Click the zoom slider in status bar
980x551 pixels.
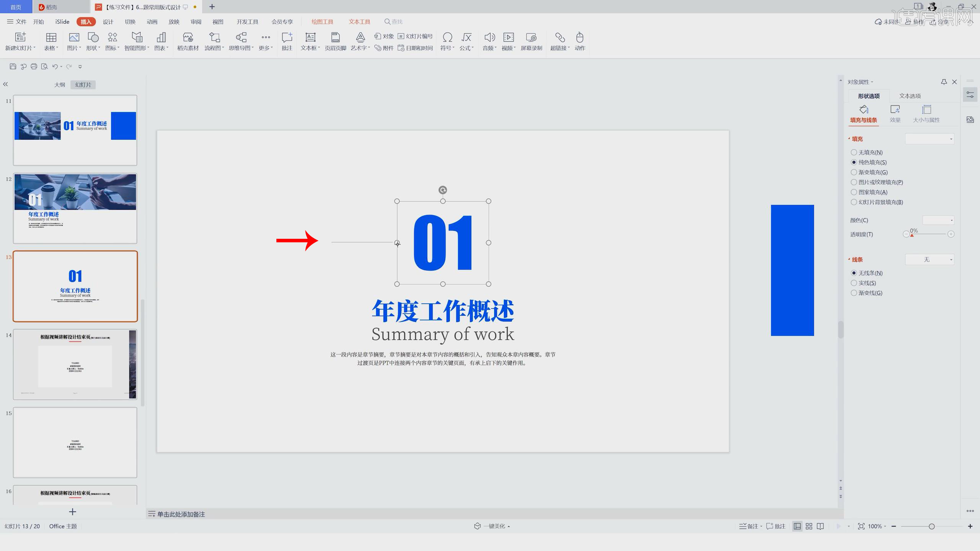pos(931,527)
